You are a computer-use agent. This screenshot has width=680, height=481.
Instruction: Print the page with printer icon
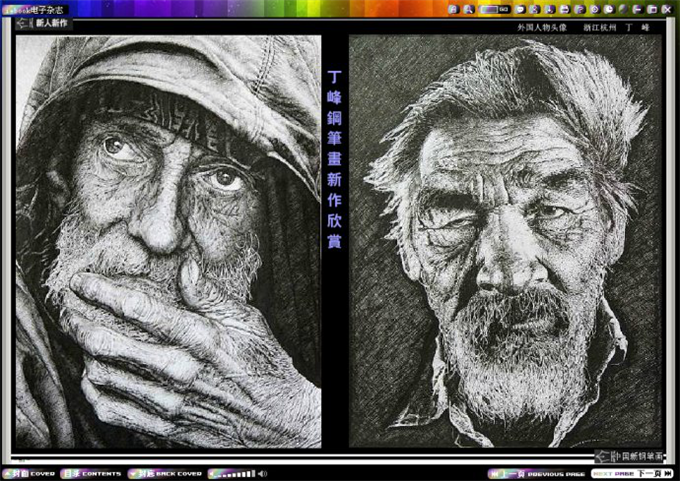coord(564,9)
